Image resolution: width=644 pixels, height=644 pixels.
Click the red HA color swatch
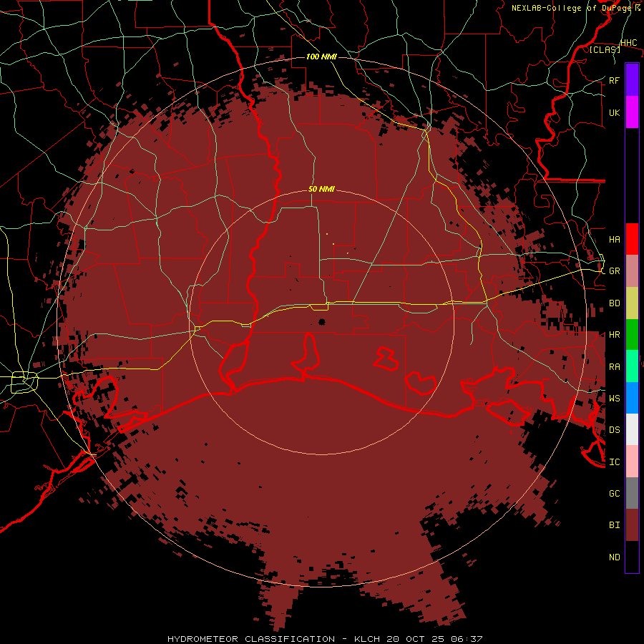click(632, 239)
